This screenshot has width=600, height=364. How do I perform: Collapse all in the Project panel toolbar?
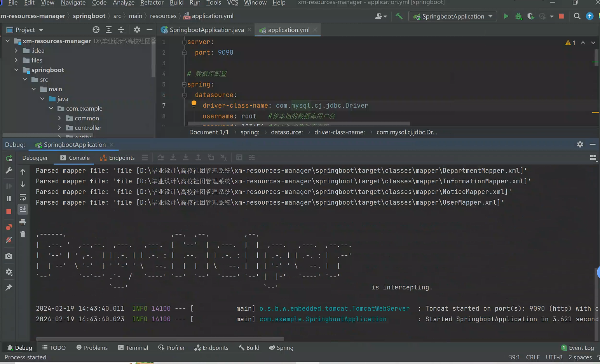(x=121, y=30)
